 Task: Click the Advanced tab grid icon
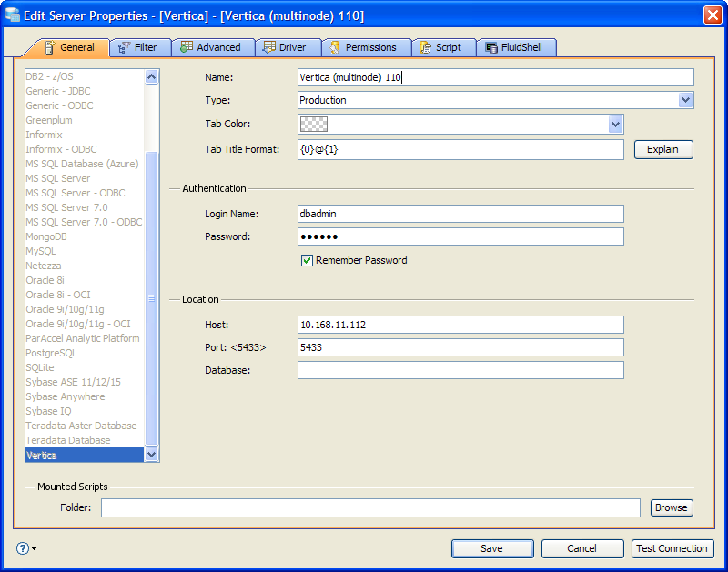click(187, 47)
